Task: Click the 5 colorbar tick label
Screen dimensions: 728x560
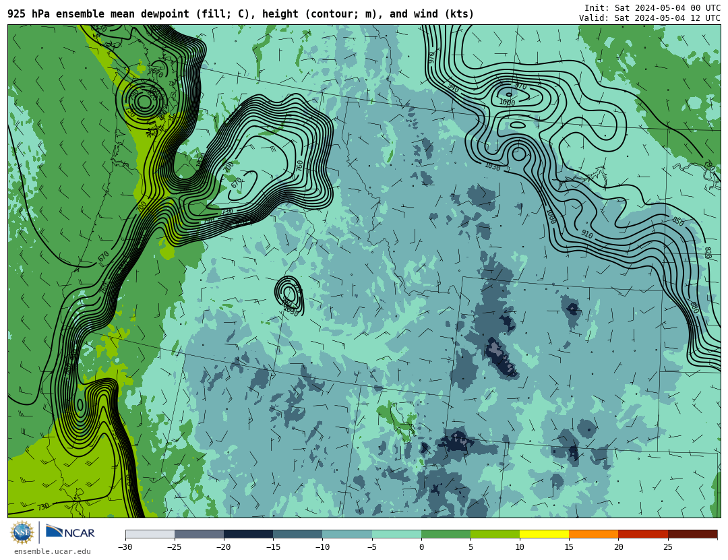Action: tap(471, 547)
